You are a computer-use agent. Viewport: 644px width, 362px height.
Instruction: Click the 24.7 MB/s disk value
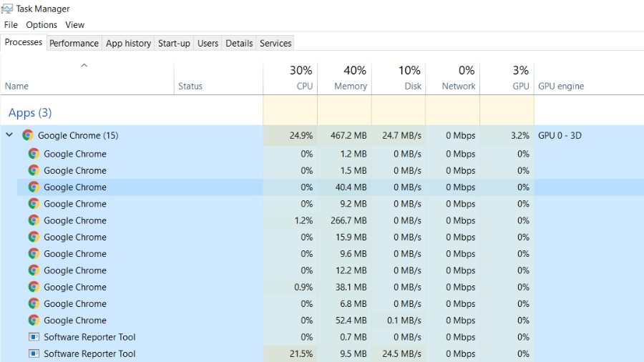tap(401, 135)
